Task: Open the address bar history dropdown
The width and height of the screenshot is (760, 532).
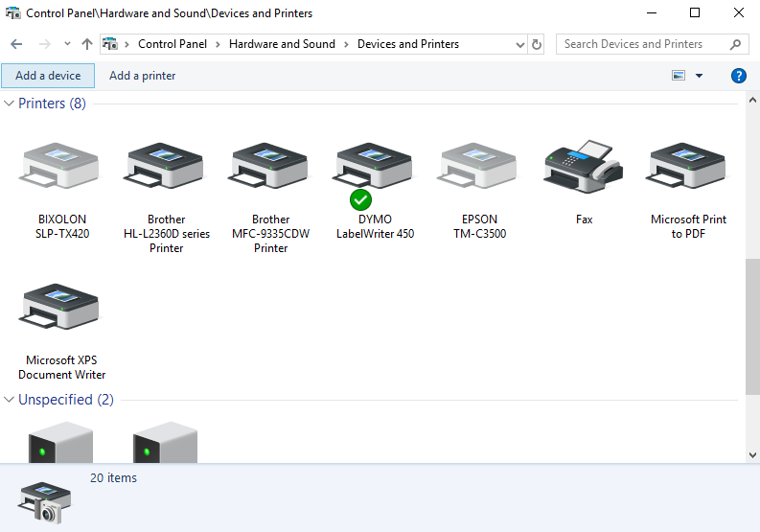Action: (x=520, y=45)
